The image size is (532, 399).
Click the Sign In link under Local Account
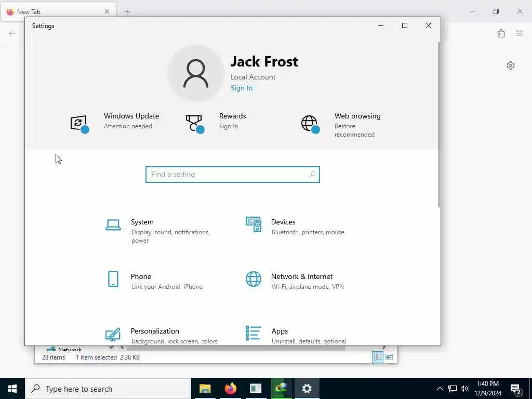242,88
